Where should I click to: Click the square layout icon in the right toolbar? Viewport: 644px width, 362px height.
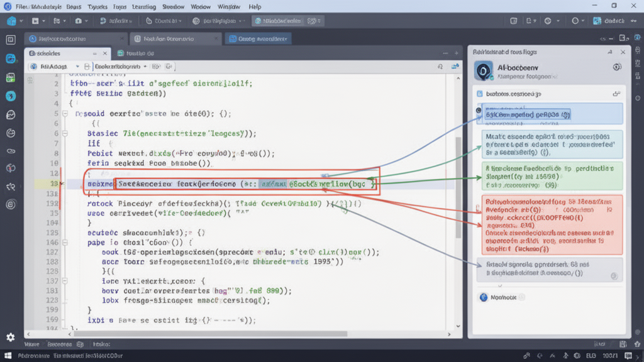click(x=513, y=21)
